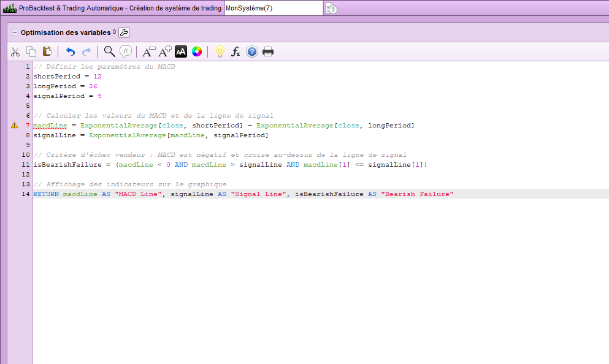Click the light bulb hint icon
The height and width of the screenshot is (364, 609).
220,51
